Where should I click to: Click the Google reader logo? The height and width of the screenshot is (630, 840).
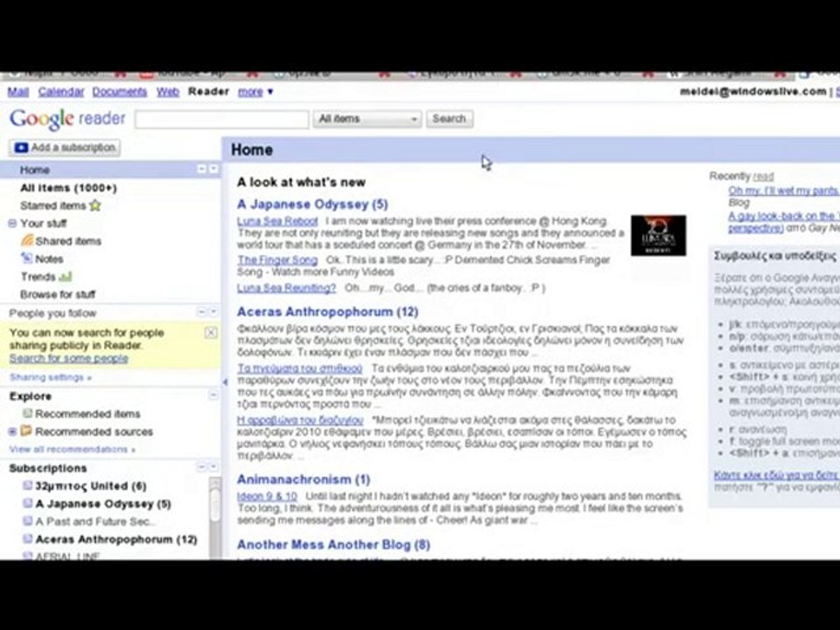(67, 118)
